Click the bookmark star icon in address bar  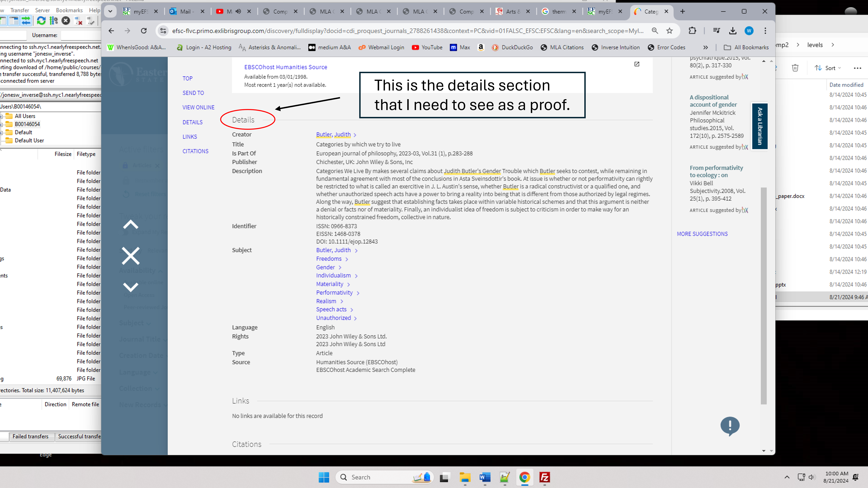tap(670, 31)
